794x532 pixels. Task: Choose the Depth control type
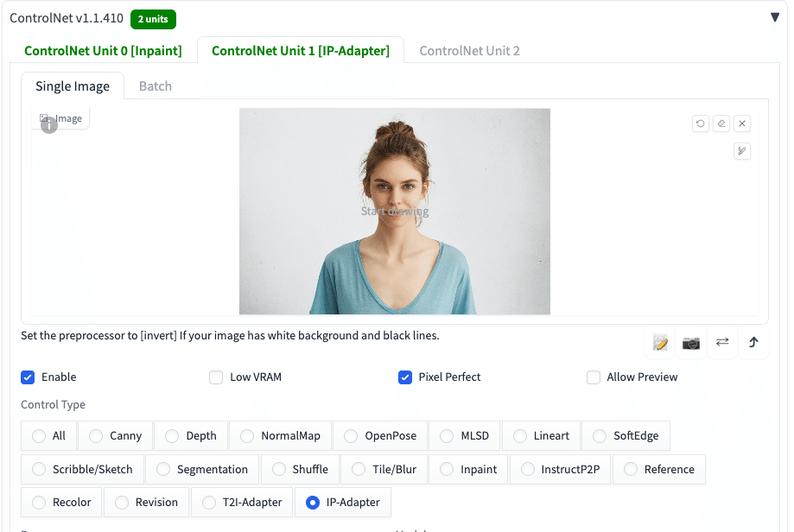pos(191,436)
